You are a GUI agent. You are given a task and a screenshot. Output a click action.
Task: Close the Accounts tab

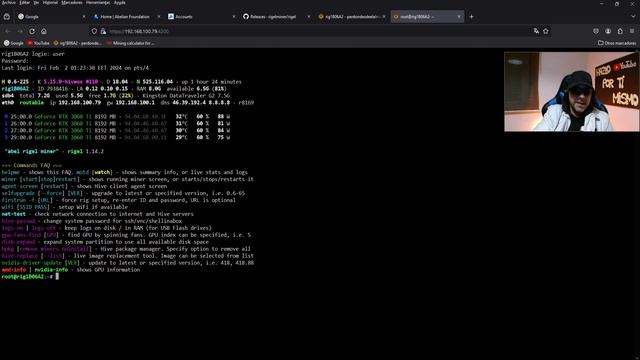point(234,17)
